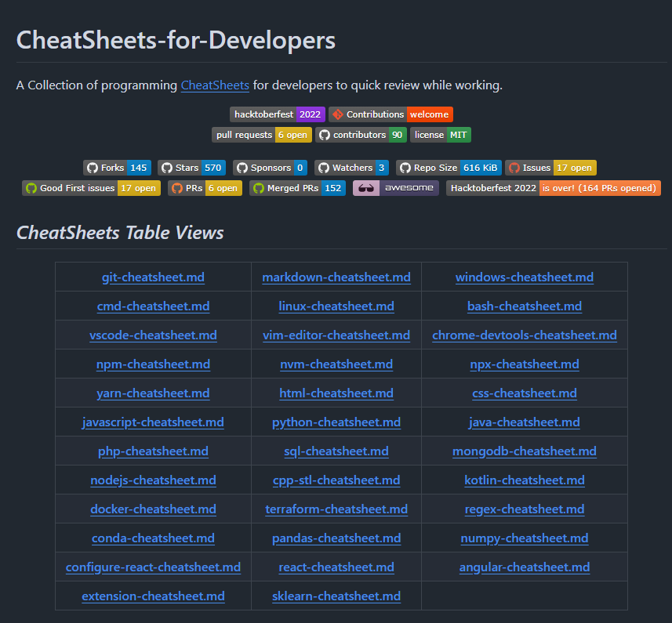Click the contributors 90 badge

coord(361,135)
